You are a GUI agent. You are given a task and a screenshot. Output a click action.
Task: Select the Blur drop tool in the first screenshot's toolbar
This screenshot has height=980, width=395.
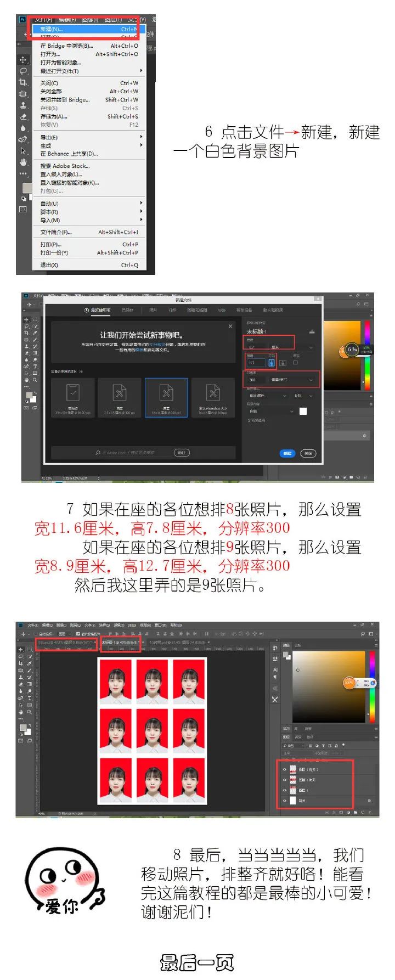pos(23,128)
